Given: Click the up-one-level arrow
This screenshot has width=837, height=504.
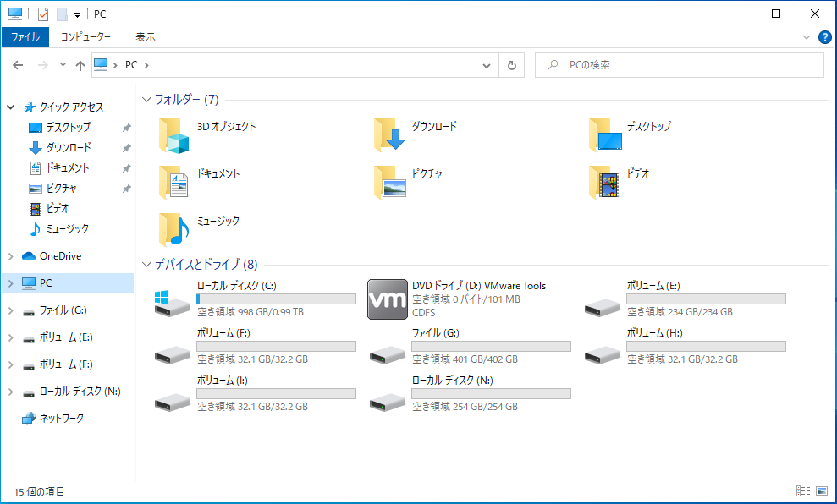Looking at the screenshot, I should 80,65.
